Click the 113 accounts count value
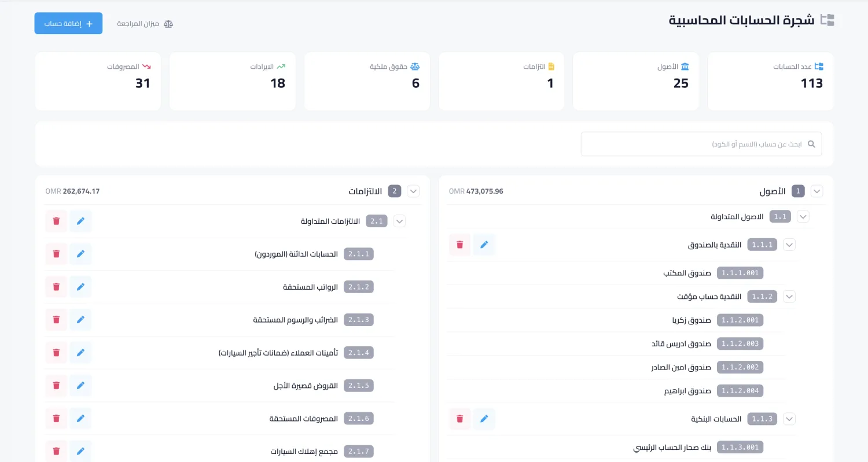868x462 pixels. click(x=812, y=83)
